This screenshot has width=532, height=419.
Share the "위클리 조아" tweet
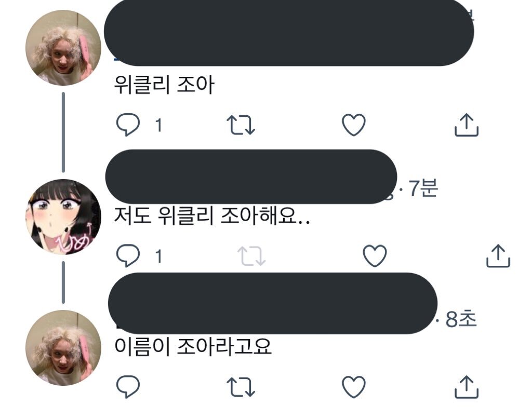[467, 125]
